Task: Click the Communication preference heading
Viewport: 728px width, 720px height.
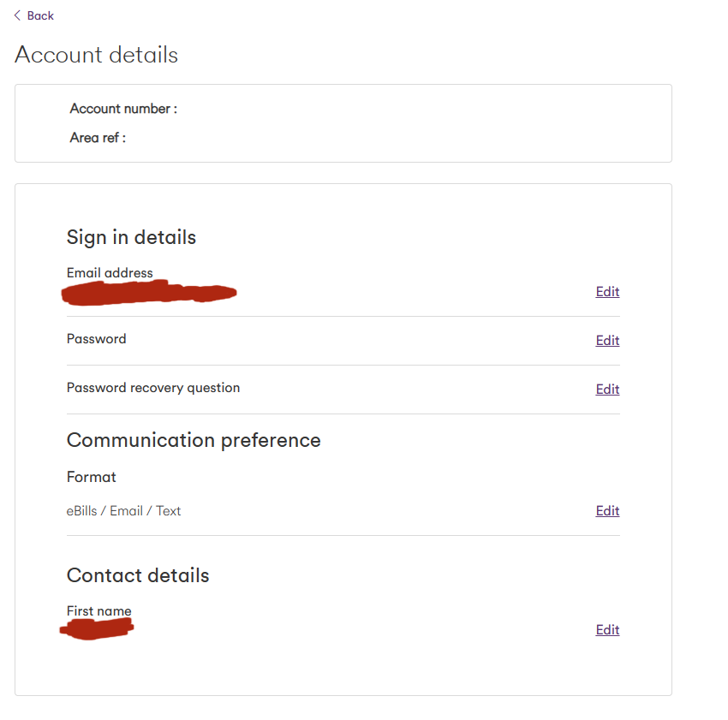Action: tap(194, 440)
